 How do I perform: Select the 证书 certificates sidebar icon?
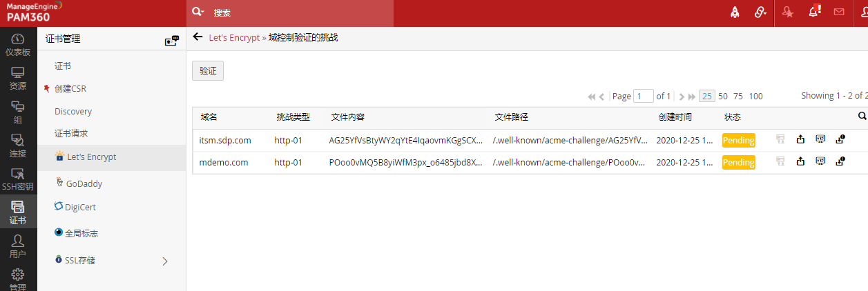18,213
